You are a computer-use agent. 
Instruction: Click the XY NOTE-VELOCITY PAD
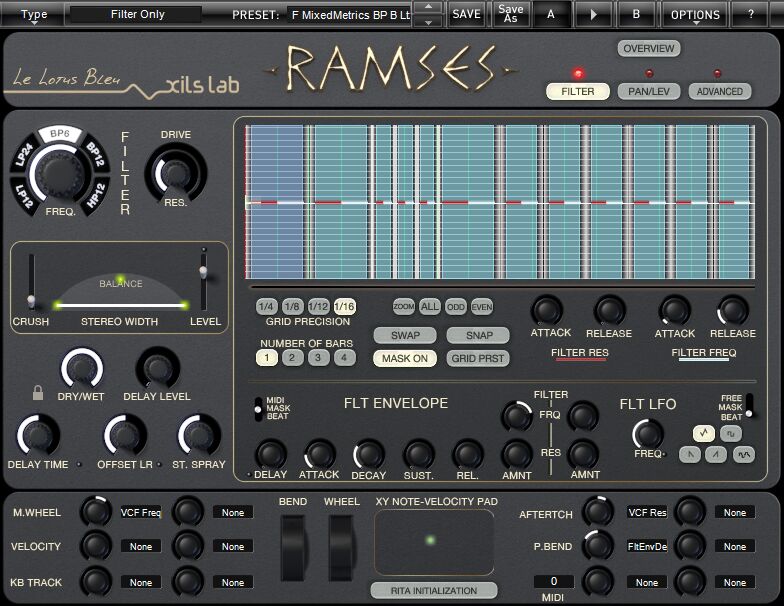(x=434, y=542)
